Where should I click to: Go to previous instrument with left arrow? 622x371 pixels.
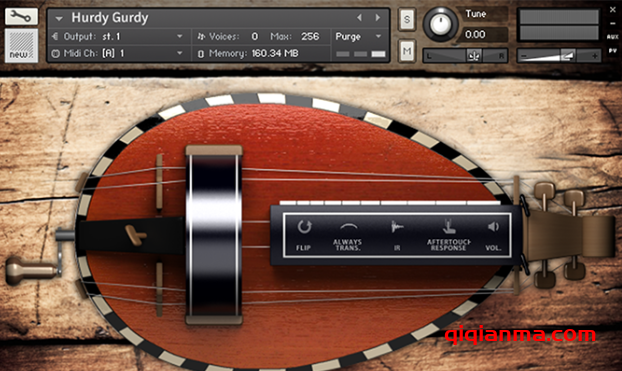pos(359,17)
